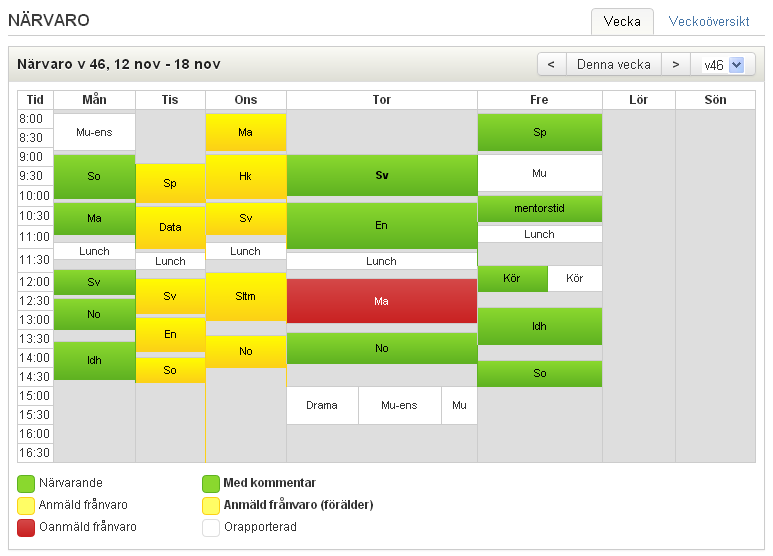Select the Vecka tab

622,22
